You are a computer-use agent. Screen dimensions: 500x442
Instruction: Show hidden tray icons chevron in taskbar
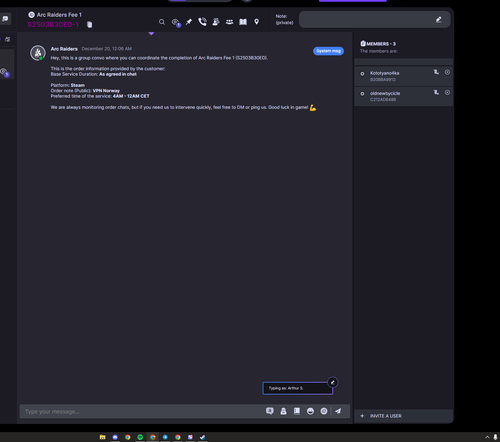[487, 437]
